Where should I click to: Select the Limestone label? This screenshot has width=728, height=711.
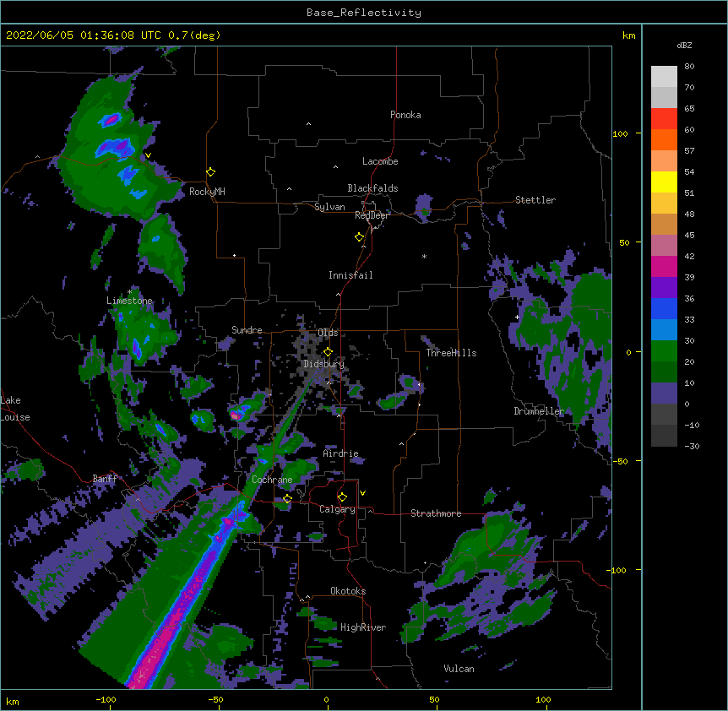(x=129, y=301)
